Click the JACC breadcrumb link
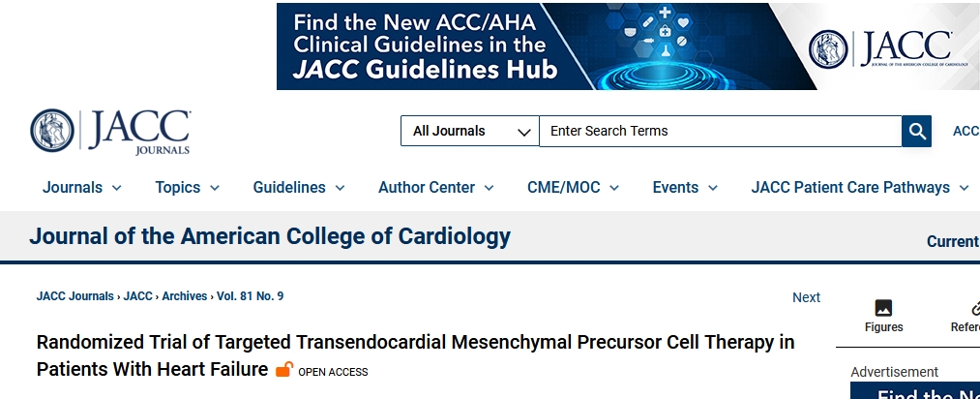Image resolution: width=980 pixels, height=399 pixels. coord(138,296)
